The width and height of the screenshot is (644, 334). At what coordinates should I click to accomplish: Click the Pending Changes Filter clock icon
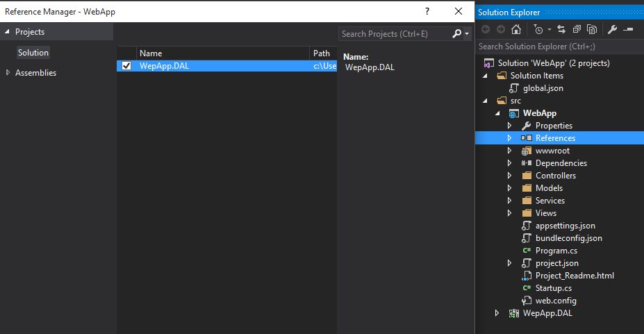tap(538, 29)
